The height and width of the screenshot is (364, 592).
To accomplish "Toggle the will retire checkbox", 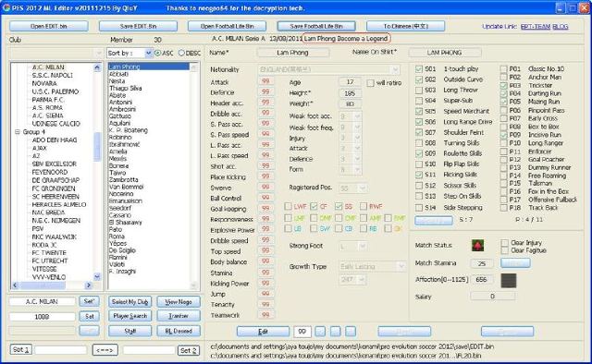I will pyautogui.click(x=370, y=83).
